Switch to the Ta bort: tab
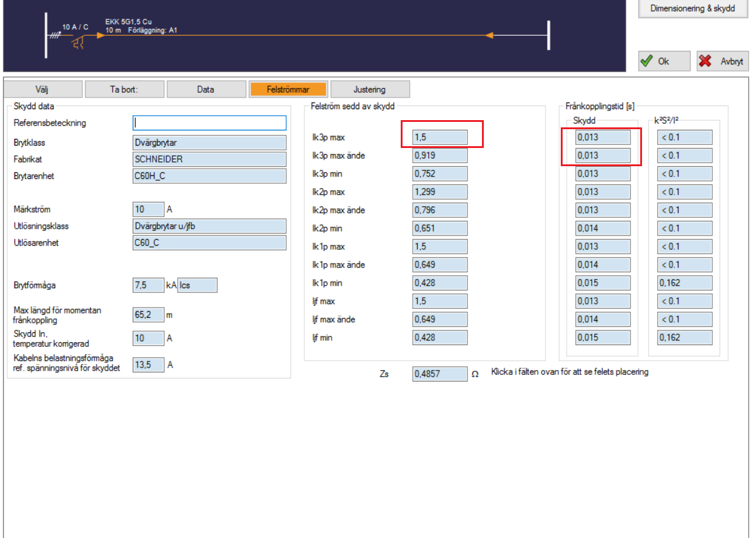 [124, 89]
